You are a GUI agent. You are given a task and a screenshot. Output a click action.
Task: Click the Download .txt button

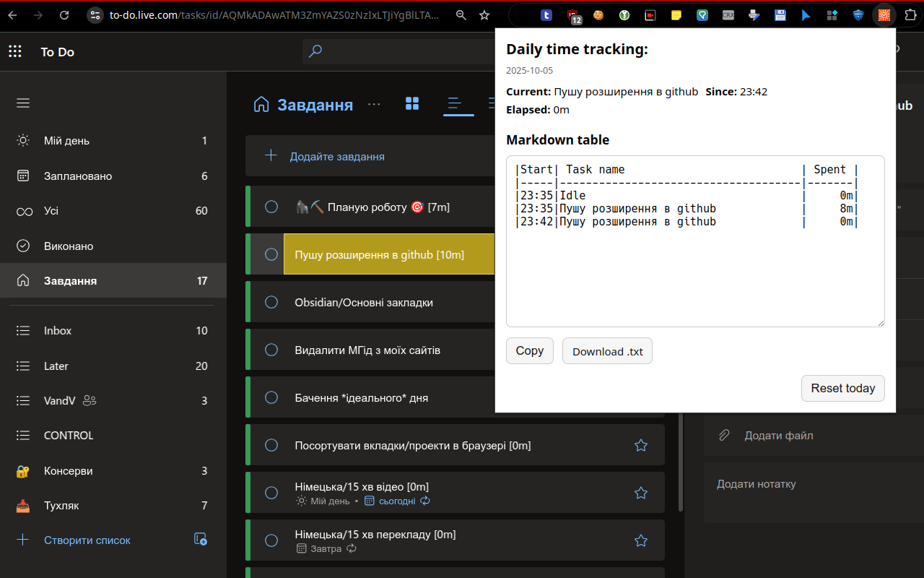pos(607,351)
